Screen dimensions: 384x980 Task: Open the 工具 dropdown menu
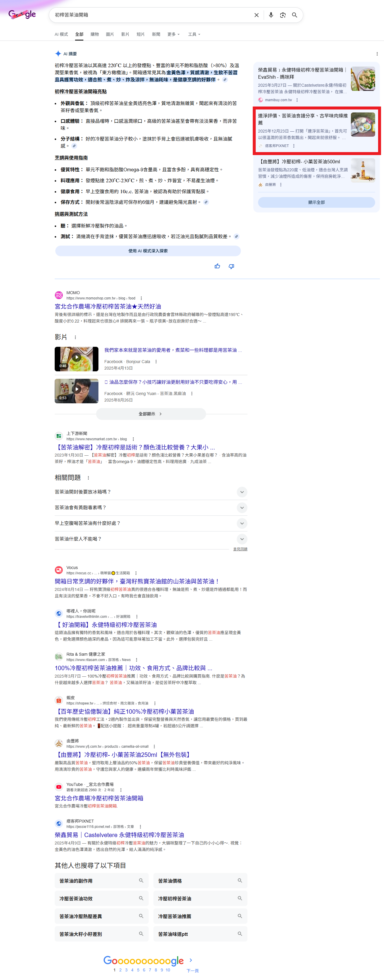click(194, 34)
